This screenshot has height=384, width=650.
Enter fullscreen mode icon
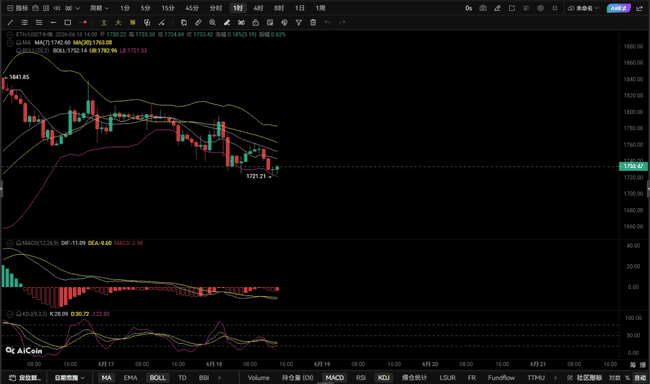click(555, 8)
